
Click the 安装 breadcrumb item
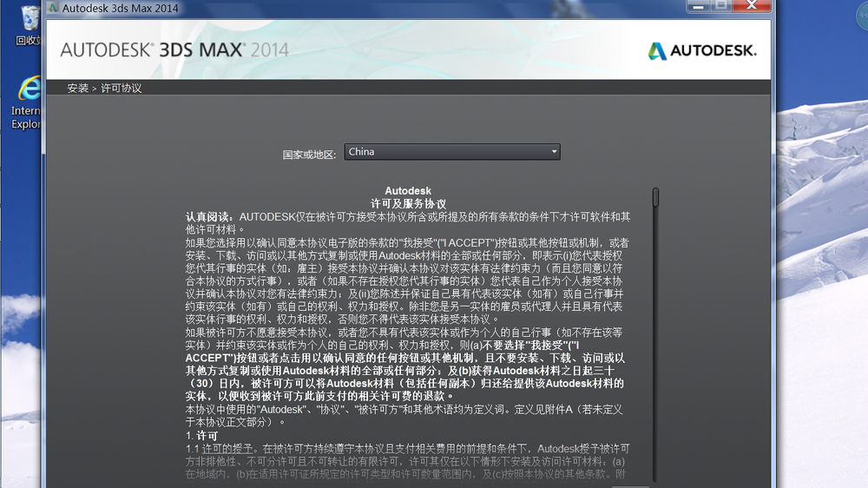(77, 88)
